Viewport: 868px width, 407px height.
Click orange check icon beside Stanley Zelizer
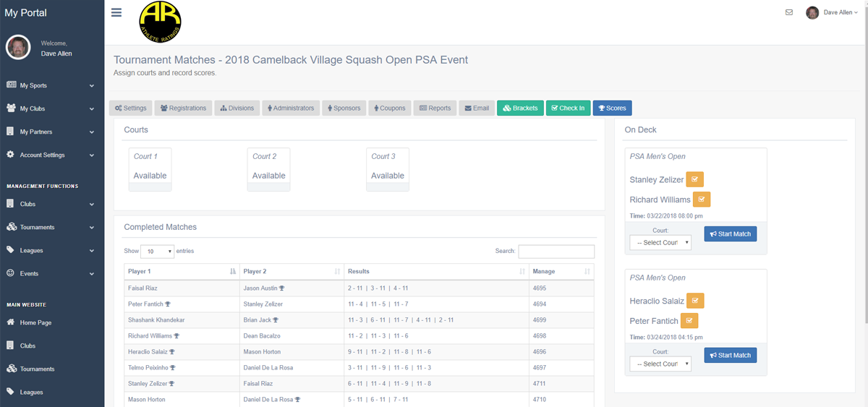click(694, 179)
